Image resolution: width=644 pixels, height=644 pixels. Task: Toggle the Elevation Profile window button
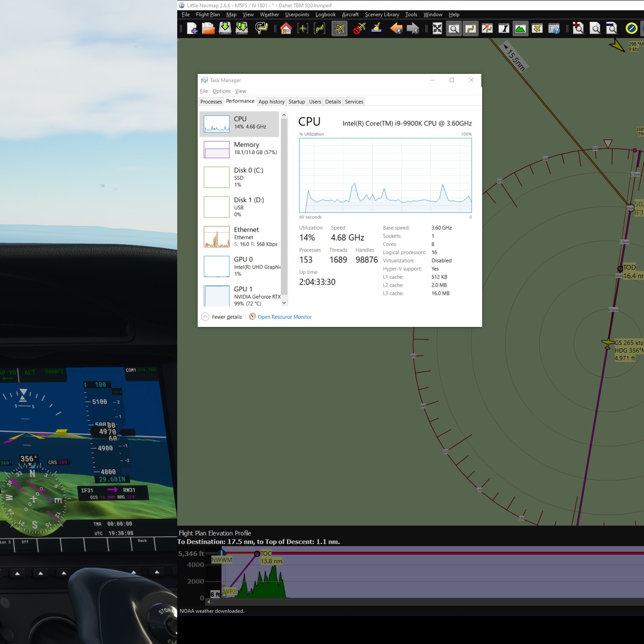point(520,29)
